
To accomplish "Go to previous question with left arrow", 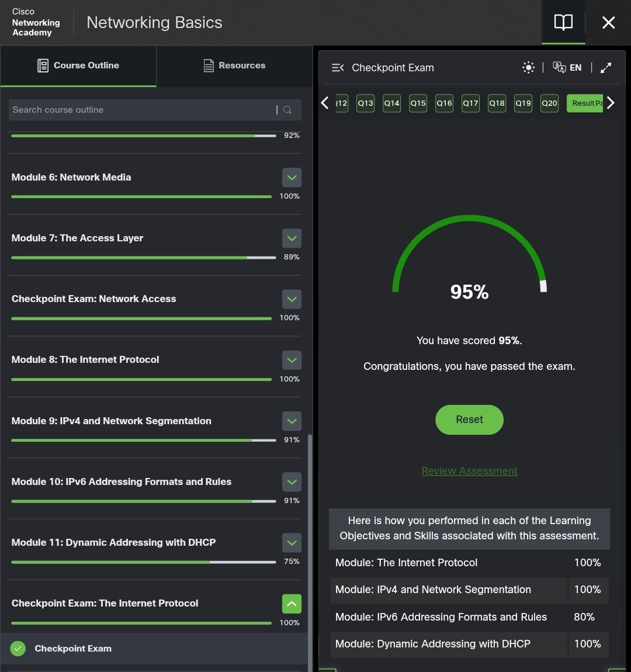I will [325, 103].
